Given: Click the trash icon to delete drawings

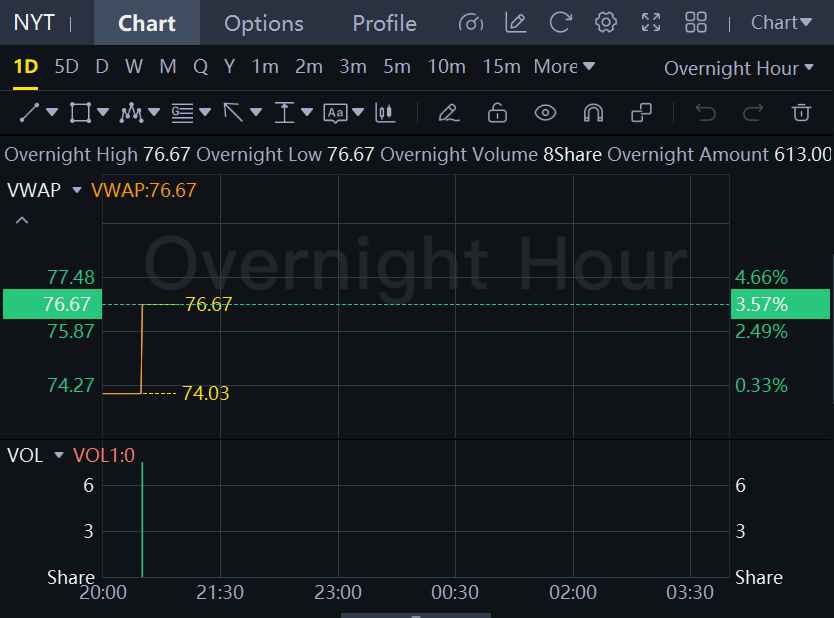Looking at the screenshot, I should [x=801, y=113].
